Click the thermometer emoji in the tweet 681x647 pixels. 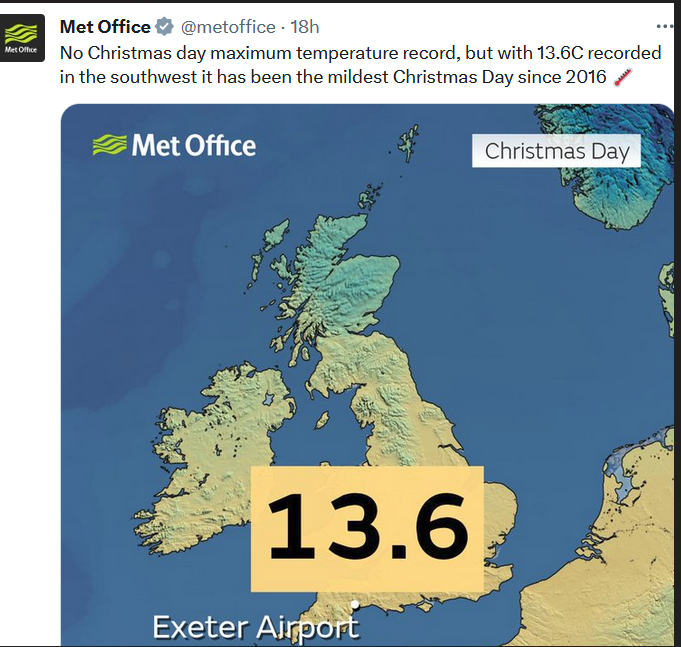(x=623, y=78)
